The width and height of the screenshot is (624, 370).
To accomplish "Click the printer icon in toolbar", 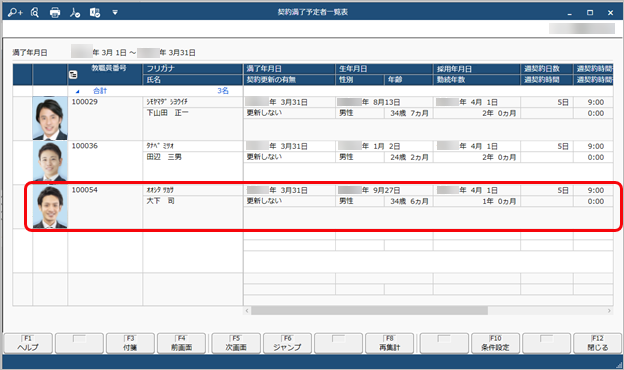I will 55,12.
